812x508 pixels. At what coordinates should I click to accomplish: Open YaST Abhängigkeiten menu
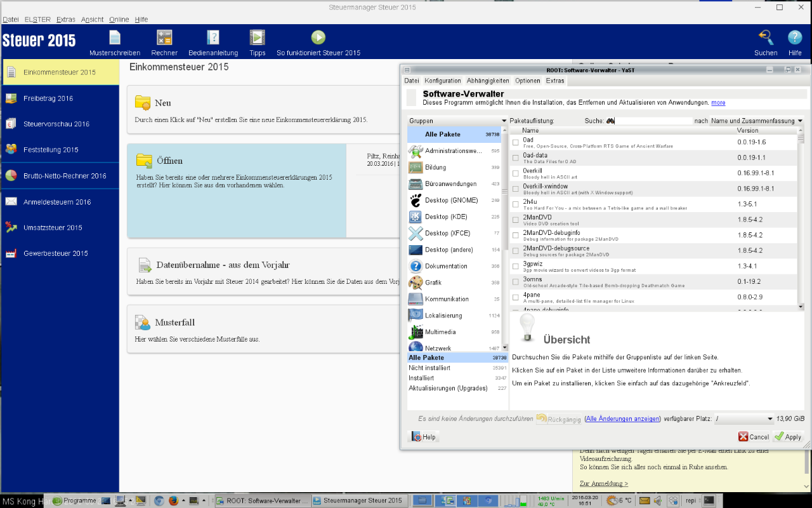click(x=488, y=81)
